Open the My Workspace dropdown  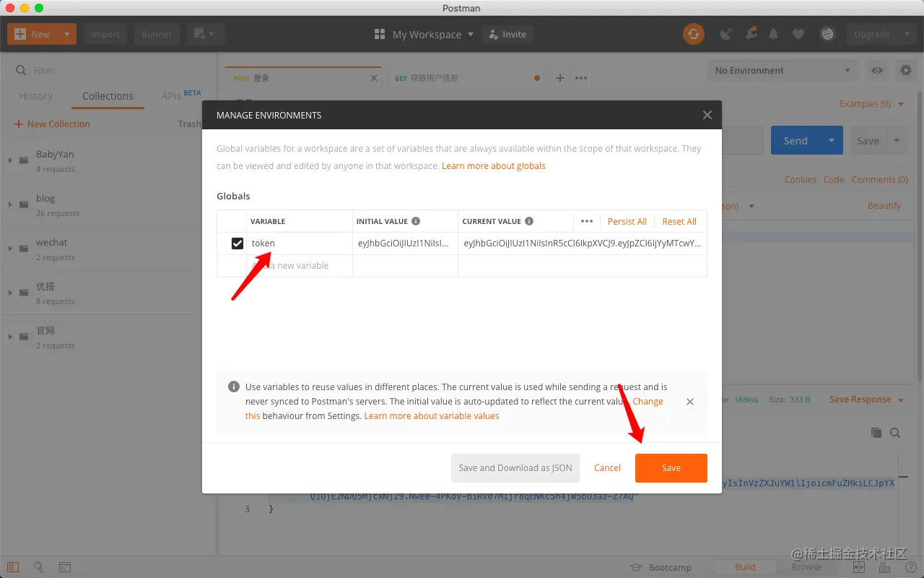(x=424, y=34)
